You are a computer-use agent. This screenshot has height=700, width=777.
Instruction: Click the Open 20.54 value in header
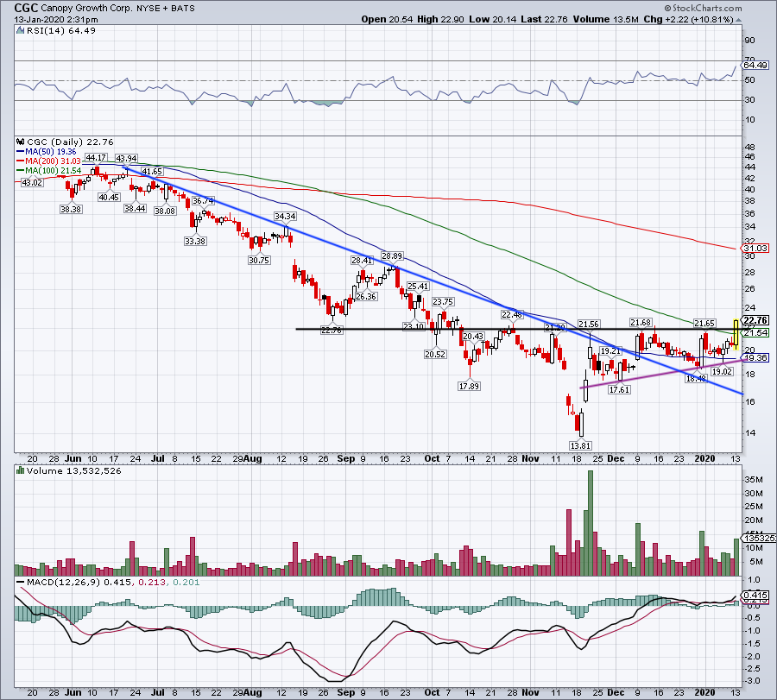(x=387, y=19)
